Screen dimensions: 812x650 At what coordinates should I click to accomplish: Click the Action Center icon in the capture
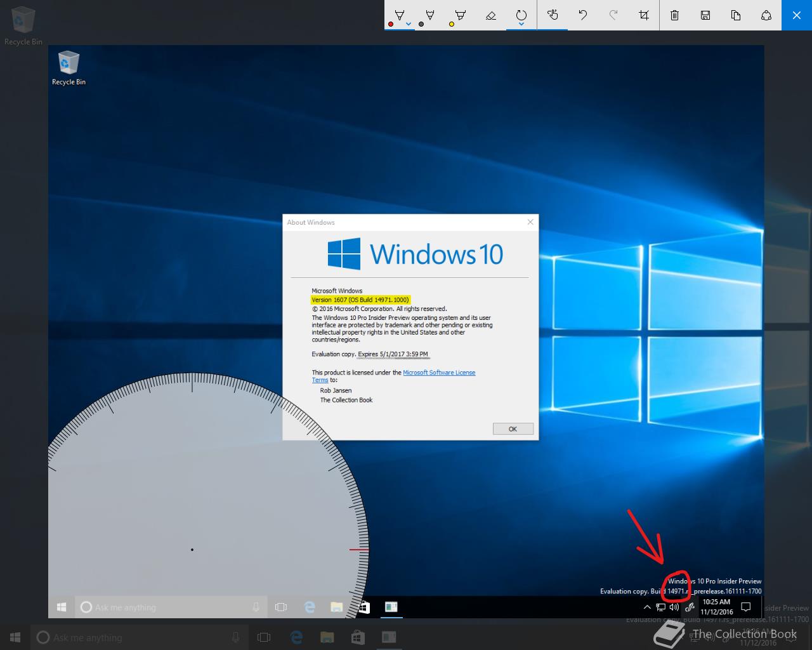tap(746, 607)
